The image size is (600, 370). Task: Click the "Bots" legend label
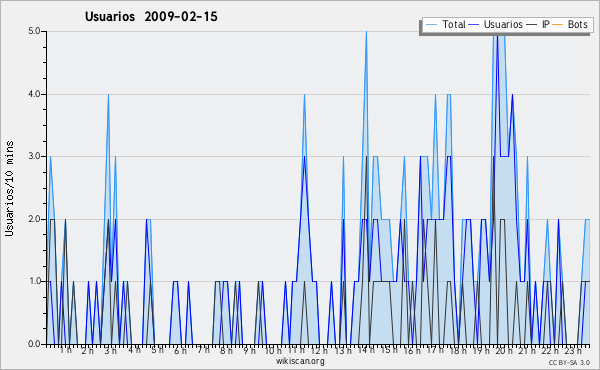tap(577, 24)
